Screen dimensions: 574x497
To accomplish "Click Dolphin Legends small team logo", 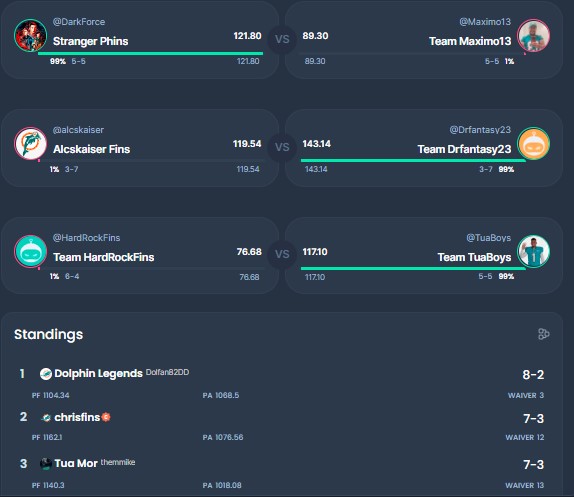I will pyautogui.click(x=46, y=374).
